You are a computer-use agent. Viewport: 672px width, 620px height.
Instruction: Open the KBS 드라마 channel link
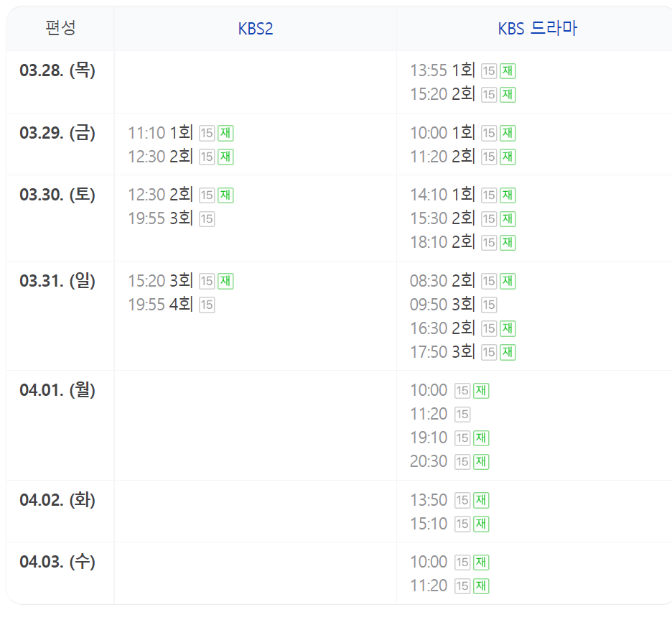[538, 29]
